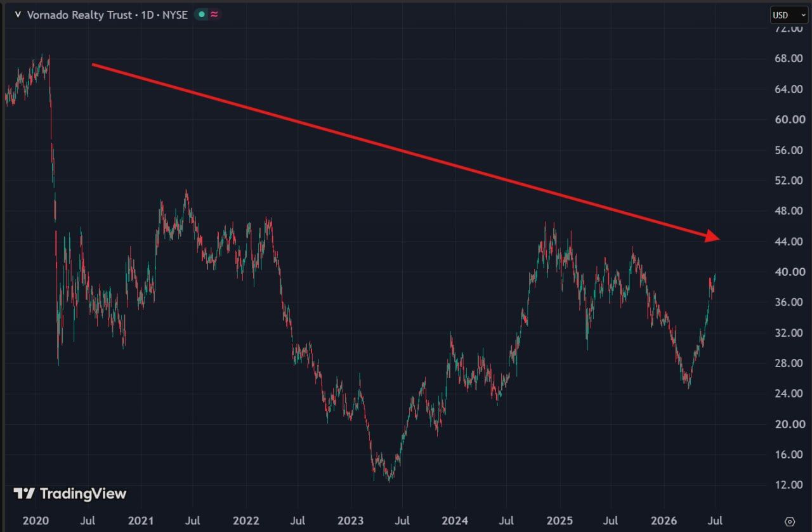Click the 2022 time axis label
Viewport: 812px width, 532px height.
click(x=246, y=521)
